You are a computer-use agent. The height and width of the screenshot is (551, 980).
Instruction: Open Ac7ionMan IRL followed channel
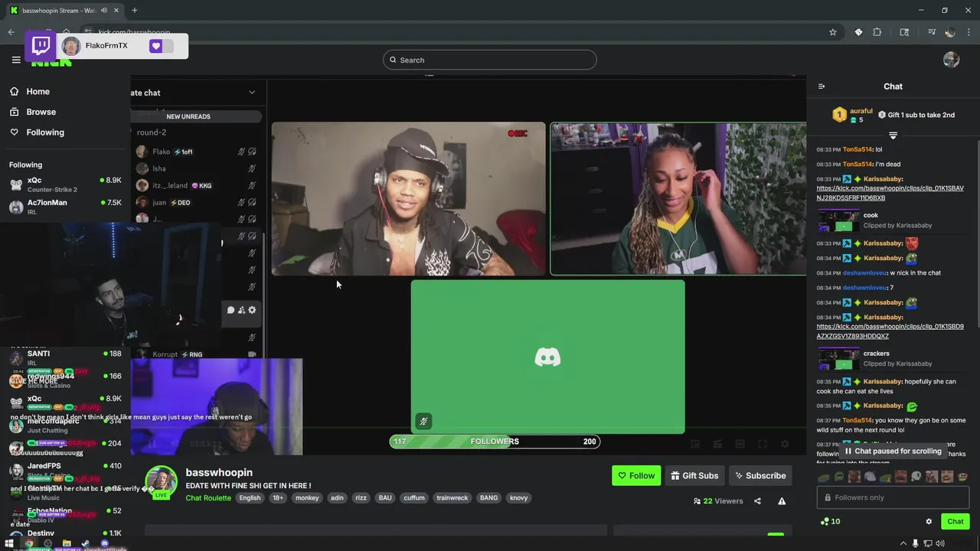[x=65, y=207]
